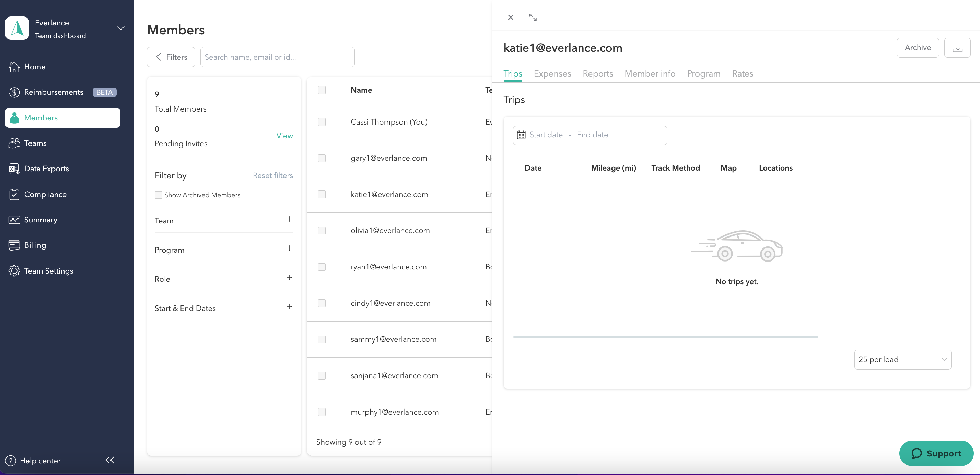Enable Show Archived Members checkbox
The width and height of the screenshot is (980, 475).
158,195
